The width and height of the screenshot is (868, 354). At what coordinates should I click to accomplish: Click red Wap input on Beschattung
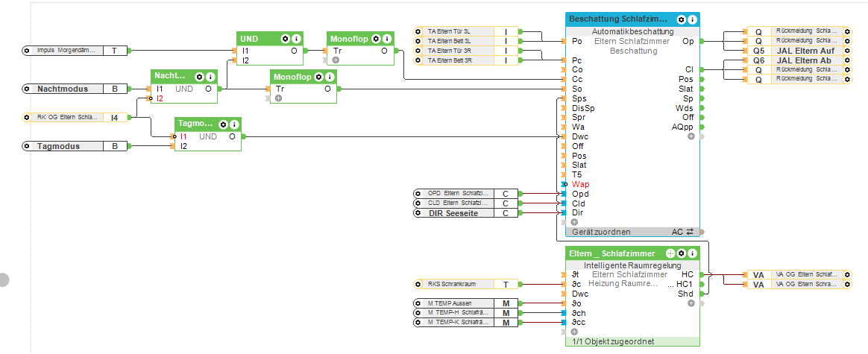pos(580,184)
